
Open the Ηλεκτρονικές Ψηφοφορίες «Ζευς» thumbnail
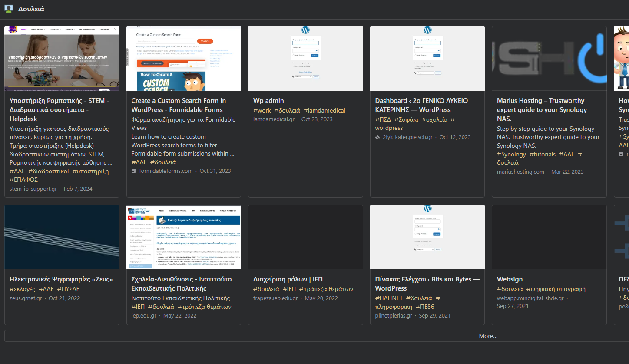click(x=62, y=237)
